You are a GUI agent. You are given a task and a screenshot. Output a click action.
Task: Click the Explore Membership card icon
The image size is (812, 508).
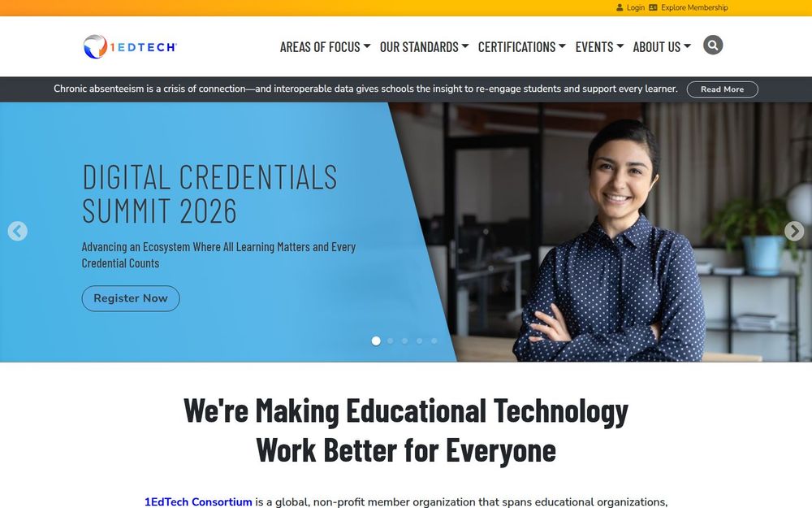point(653,8)
